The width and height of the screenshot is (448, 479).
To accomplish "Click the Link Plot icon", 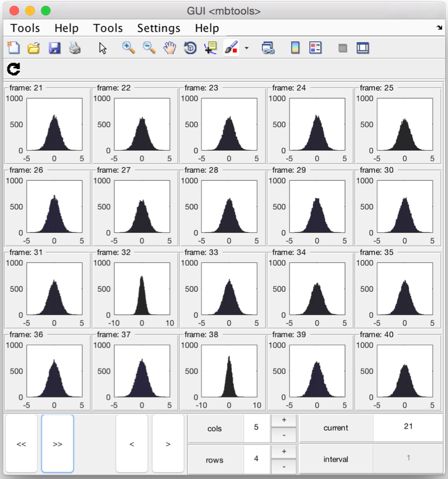I will [x=268, y=48].
